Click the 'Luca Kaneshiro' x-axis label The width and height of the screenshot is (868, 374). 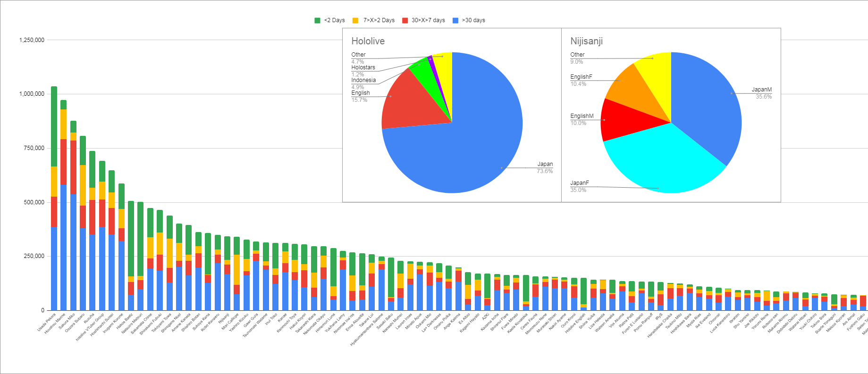(720, 323)
